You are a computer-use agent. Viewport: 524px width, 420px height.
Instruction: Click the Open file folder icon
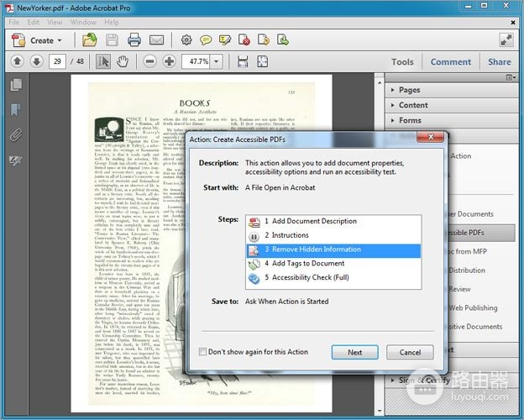click(x=90, y=40)
